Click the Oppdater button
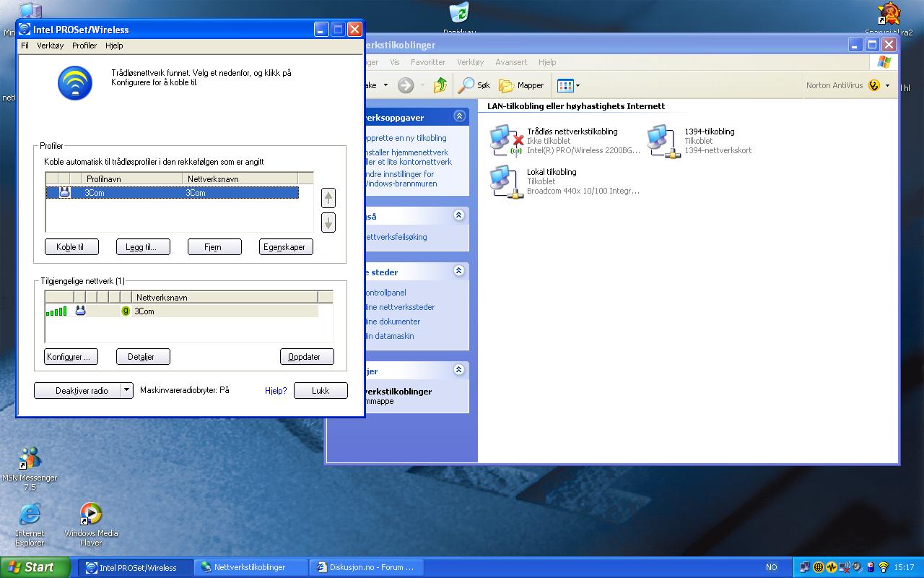Screen dimensions: 924x578 click(305, 357)
